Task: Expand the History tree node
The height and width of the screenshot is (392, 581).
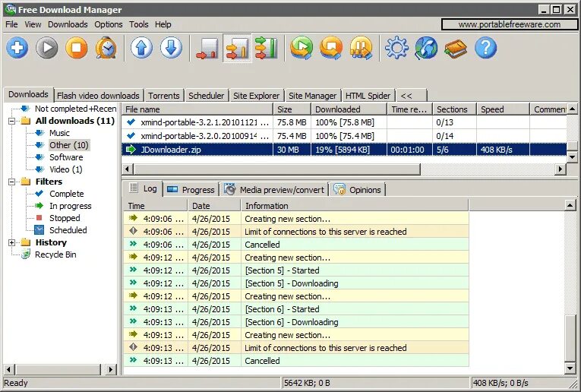Action: [12, 242]
